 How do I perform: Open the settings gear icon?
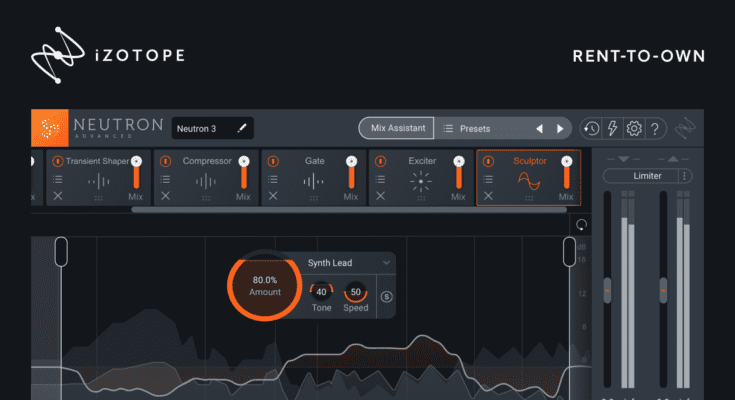[633, 129]
